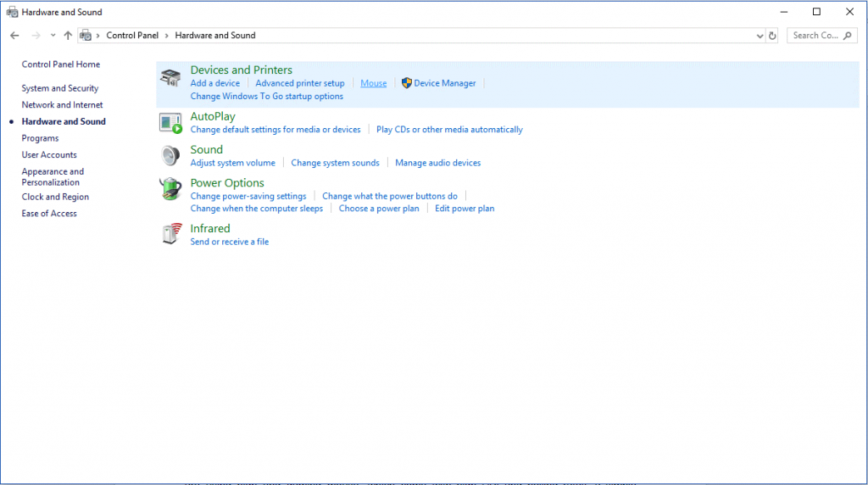This screenshot has width=868, height=485.
Task: Select Hardware and Sound in the sidebar
Action: 64,121
